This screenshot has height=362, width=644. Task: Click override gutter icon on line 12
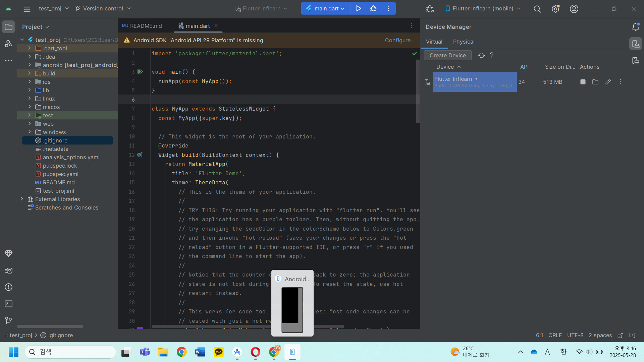click(140, 155)
